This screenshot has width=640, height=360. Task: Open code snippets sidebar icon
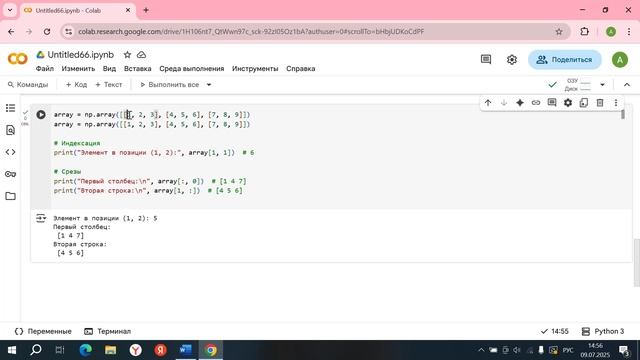click(x=11, y=152)
